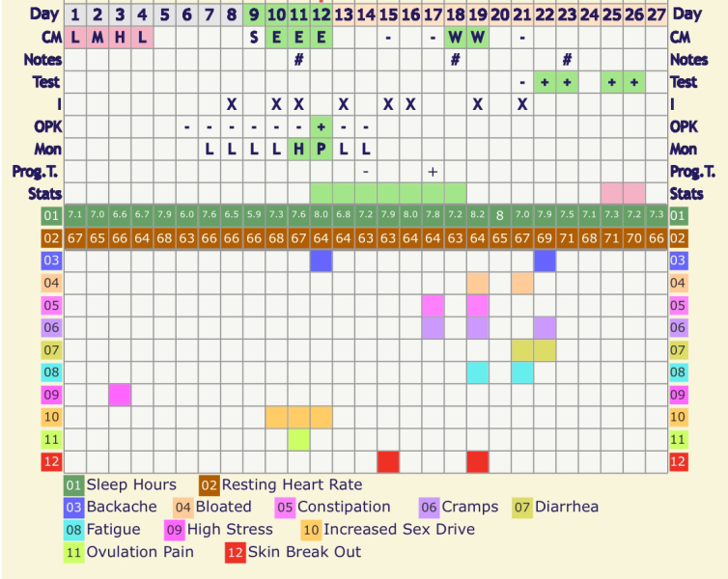Select the Backache blue cell on day 12
This screenshot has width=728, height=579.
click(322, 262)
